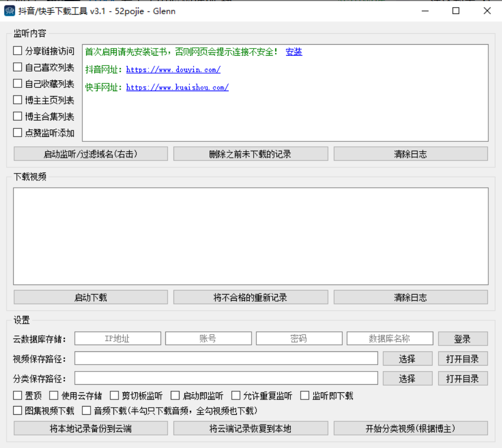Click 将本地记录备份到云端 button

(x=91, y=428)
